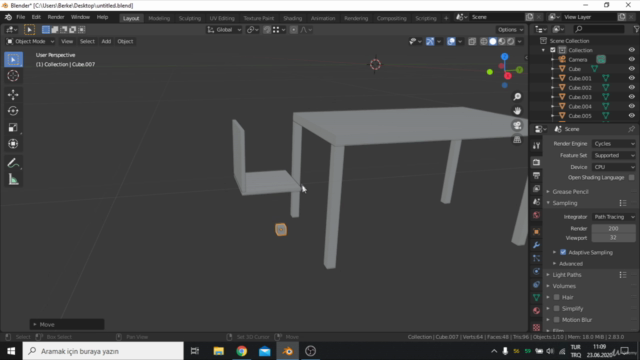Open the World properties tab icon
Screen dimensions: 640x360
536,215
